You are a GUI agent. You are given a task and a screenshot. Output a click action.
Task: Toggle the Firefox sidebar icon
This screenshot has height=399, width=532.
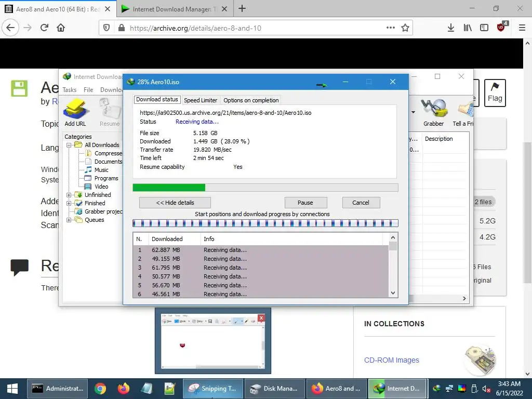(484, 28)
